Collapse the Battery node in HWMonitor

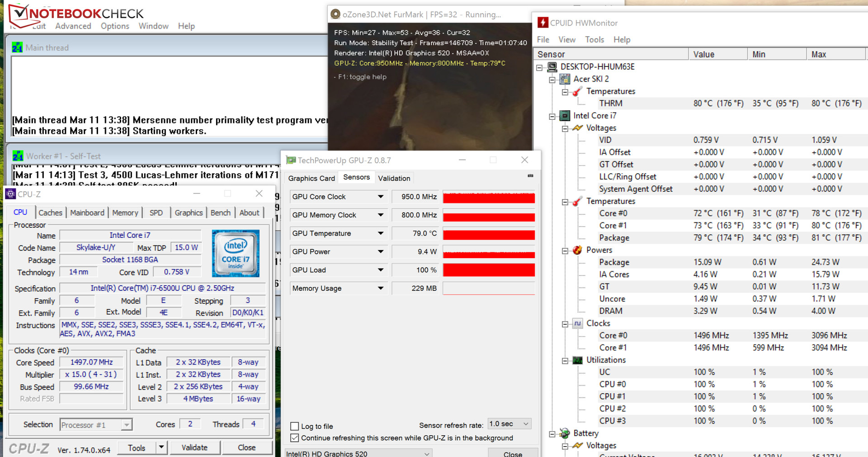[x=552, y=434]
